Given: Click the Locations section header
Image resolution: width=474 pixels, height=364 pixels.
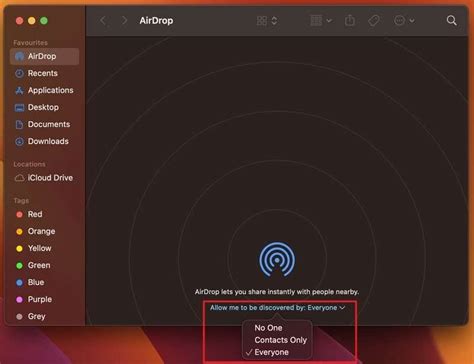Looking at the screenshot, I should point(29,164).
